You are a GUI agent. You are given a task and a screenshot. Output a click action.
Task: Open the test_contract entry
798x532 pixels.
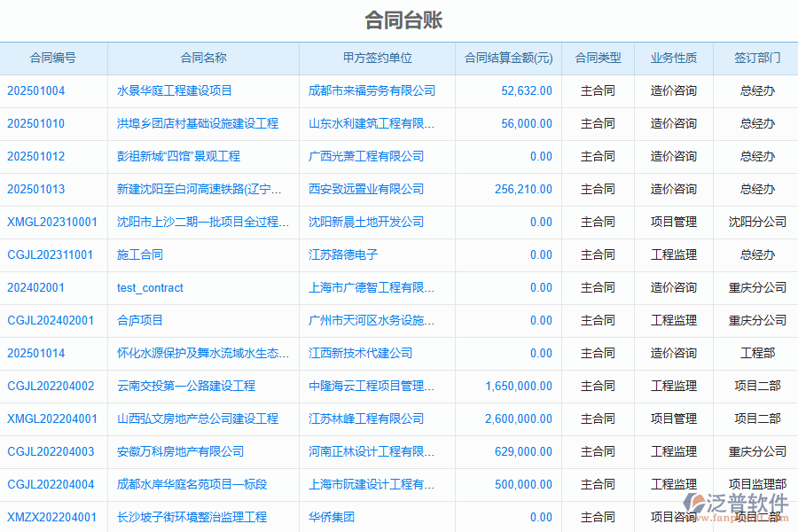[x=150, y=288]
